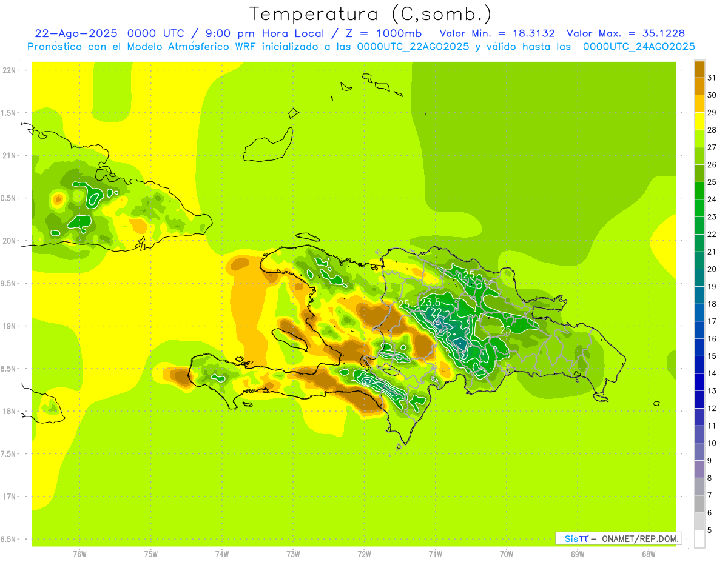The width and height of the screenshot is (728, 562).
Task: Pick the green colorbar segment between 23 and 24
Action: pyautogui.click(x=699, y=208)
